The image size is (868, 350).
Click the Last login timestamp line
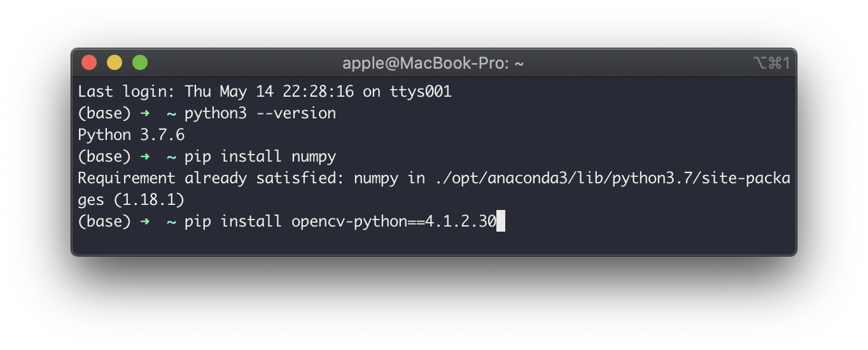point(265,92)
